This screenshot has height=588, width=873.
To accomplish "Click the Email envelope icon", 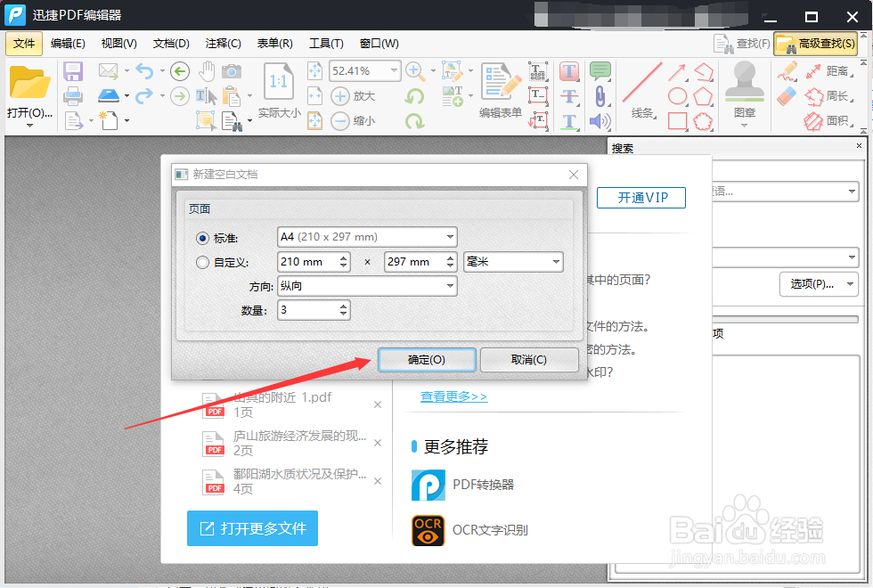I will [109, 70].
